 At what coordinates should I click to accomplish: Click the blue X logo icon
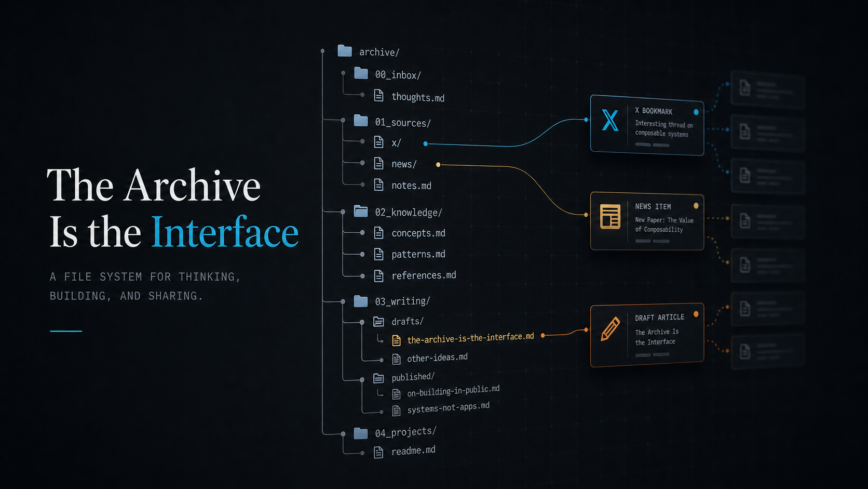[610, 120]
